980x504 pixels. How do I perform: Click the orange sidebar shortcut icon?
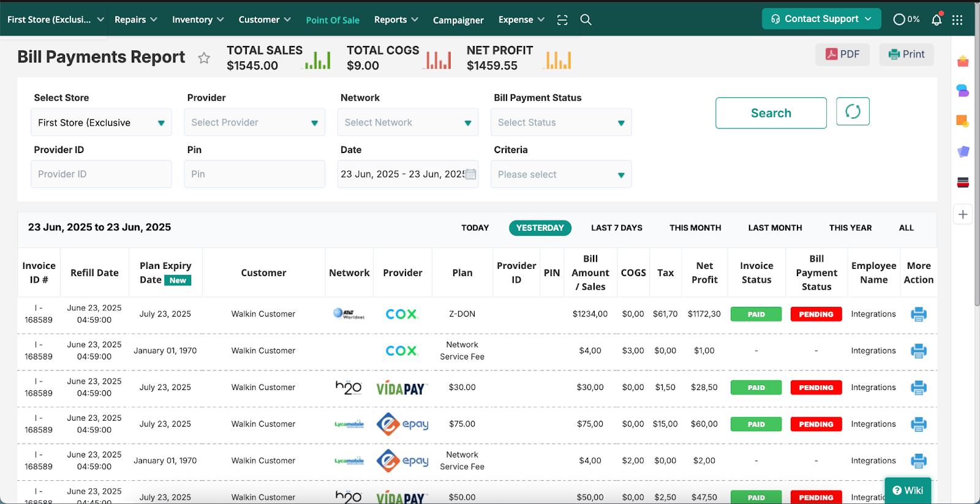tap(963, 121)
